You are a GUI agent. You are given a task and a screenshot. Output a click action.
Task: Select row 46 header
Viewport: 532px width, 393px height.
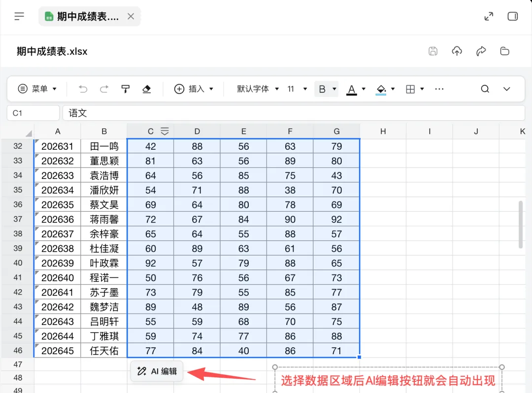[x=18, y=350]
